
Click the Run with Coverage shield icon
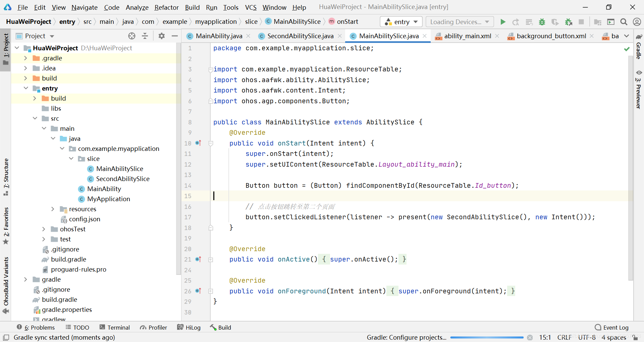click(x=555, y=22)
